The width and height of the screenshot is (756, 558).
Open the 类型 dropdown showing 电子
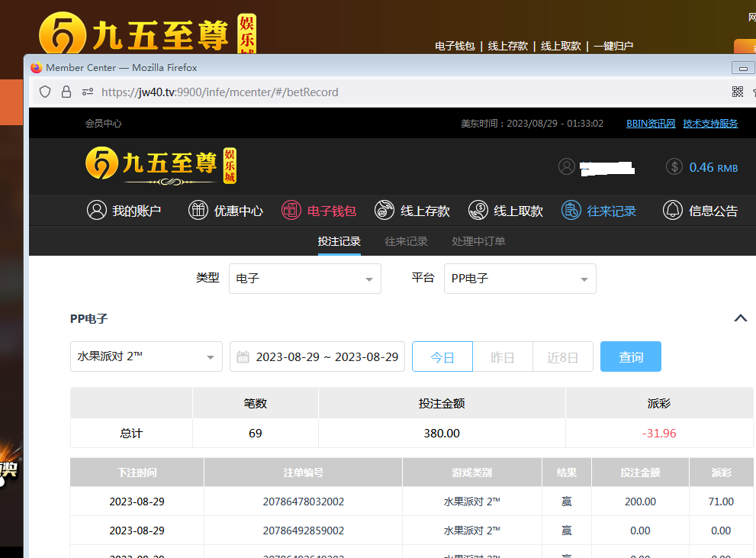[304, 279]
